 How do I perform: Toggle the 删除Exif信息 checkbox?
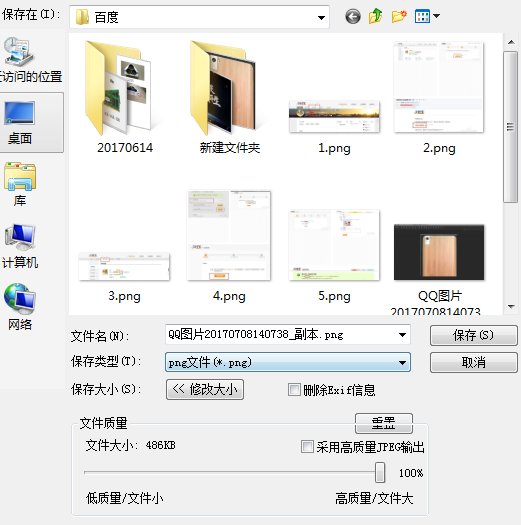point(294,390)
